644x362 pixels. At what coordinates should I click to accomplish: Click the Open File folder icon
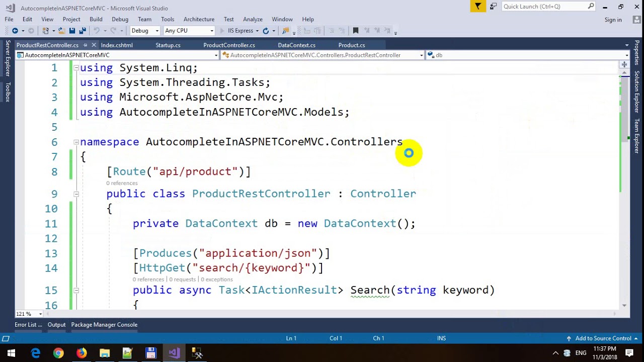(61, 31)
